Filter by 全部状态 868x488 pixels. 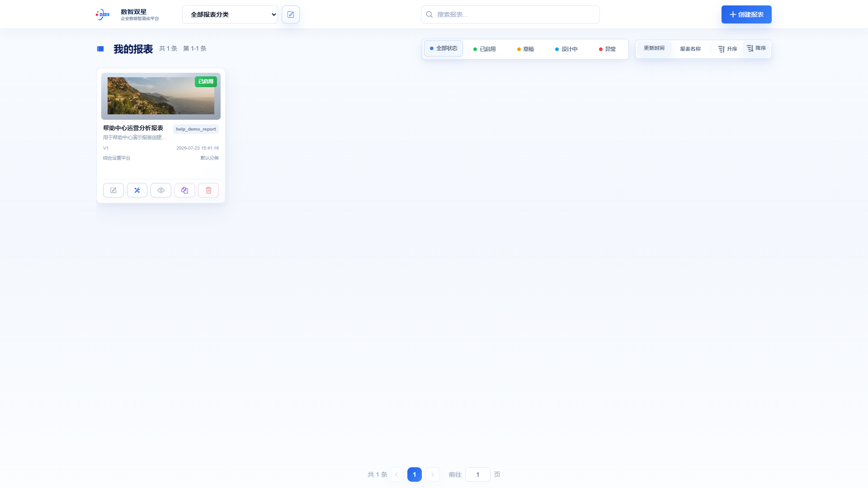pyautogui.click(x=443, y=48)
